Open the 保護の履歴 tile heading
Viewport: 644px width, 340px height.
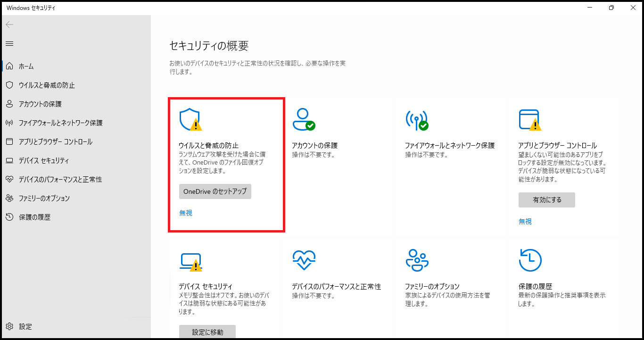[535, 286]
